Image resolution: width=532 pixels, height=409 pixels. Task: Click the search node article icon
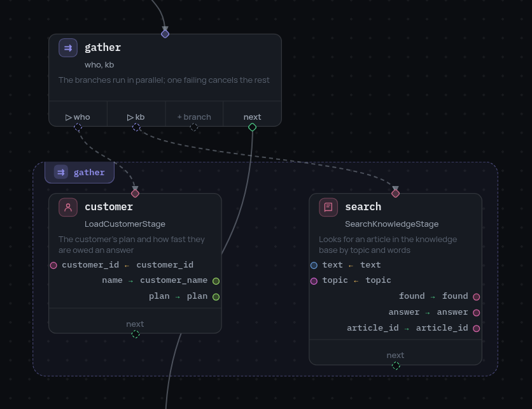coord(328,207)
